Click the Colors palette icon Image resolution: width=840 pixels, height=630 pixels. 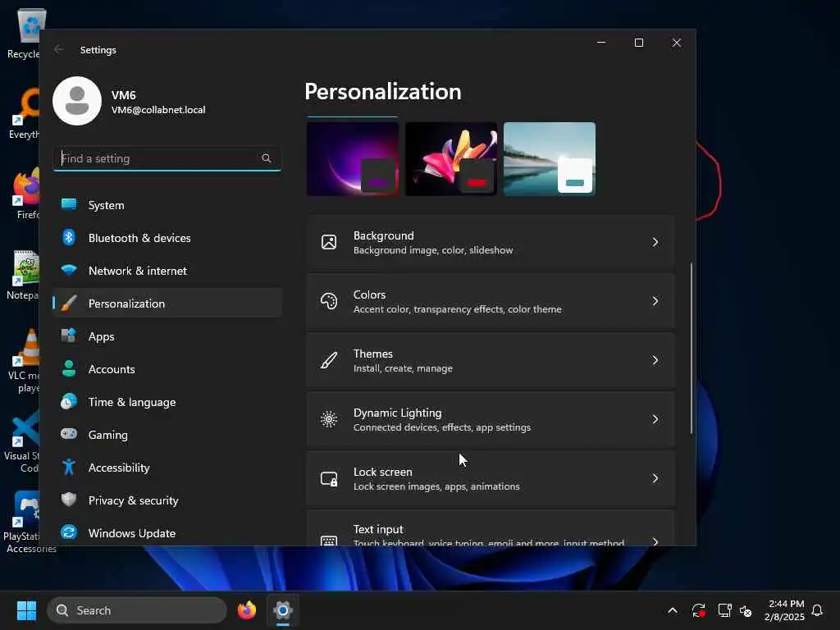pos(329,301)
